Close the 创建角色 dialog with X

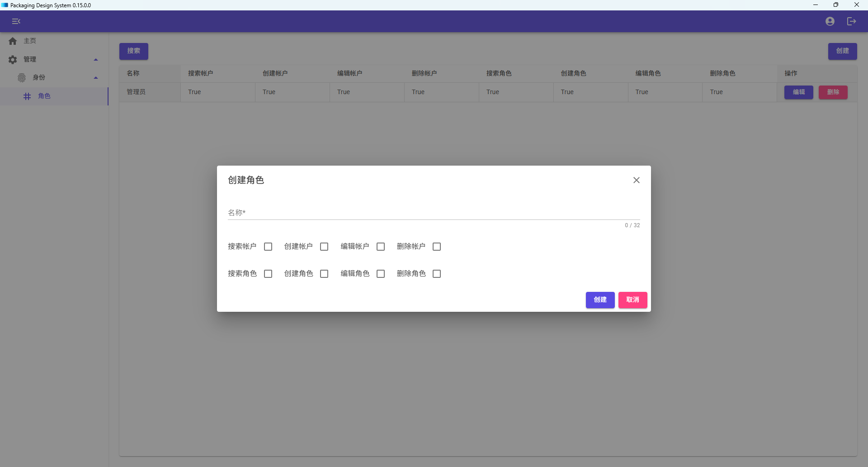(636, 180)
